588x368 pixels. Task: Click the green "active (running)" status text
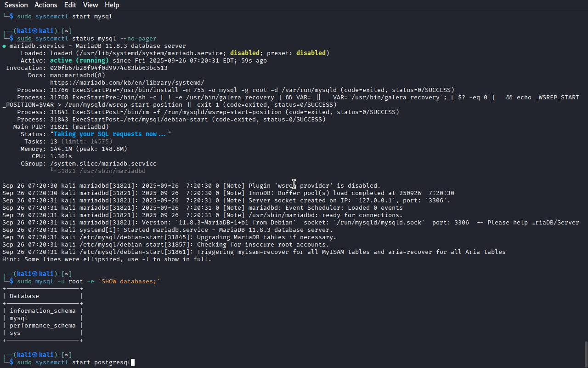tap(79, 61)
